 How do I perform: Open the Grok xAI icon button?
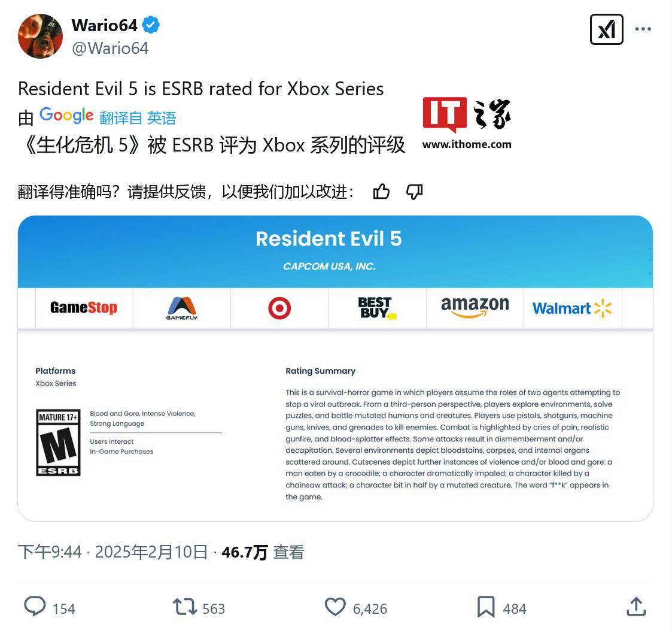coord(606,29)
